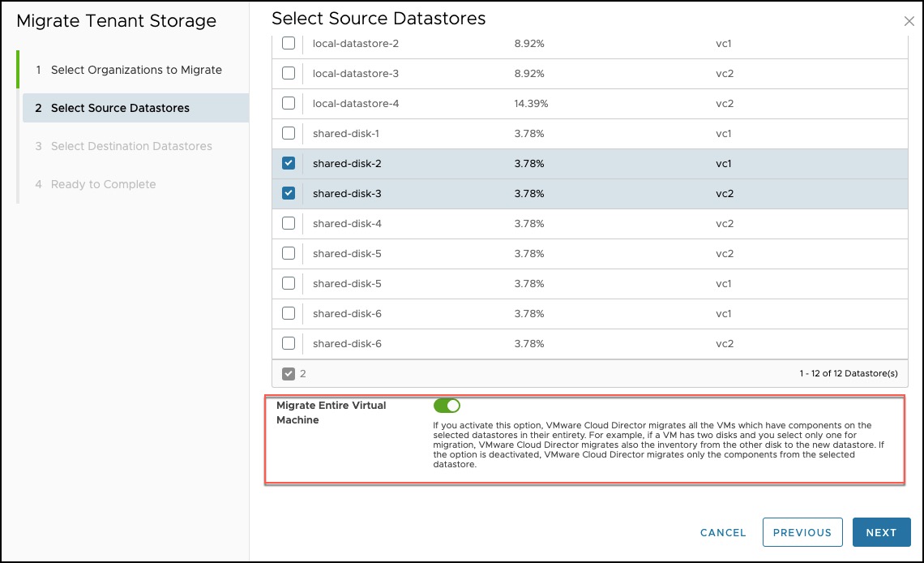Jump to step 3 Select Destination Datastores
This screenshot has height=563, width=924.
pos(131,146)
